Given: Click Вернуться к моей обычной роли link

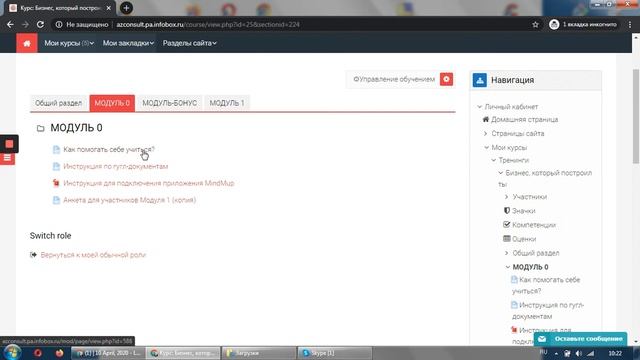Looking at the screenshot, I should 93,255.
